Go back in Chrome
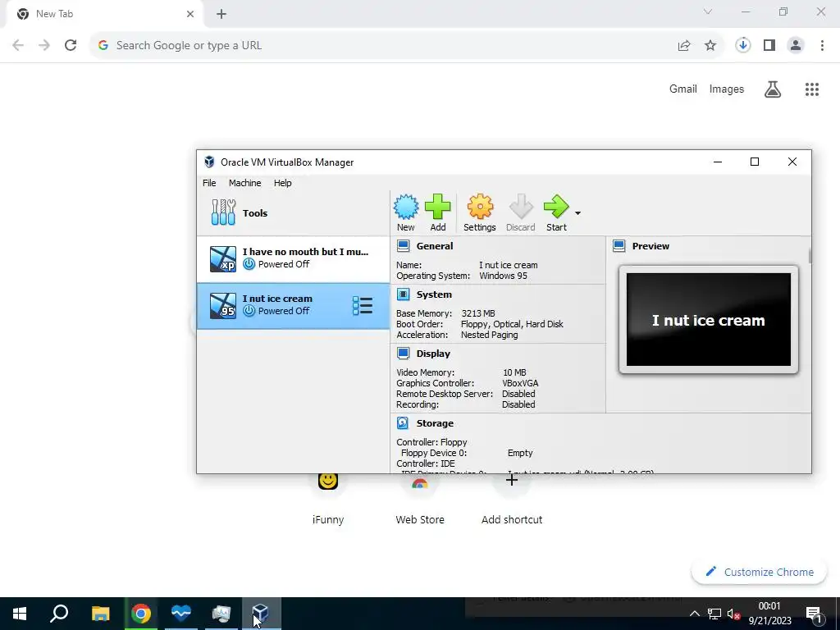The image size is (840, 630). (18, 46)
